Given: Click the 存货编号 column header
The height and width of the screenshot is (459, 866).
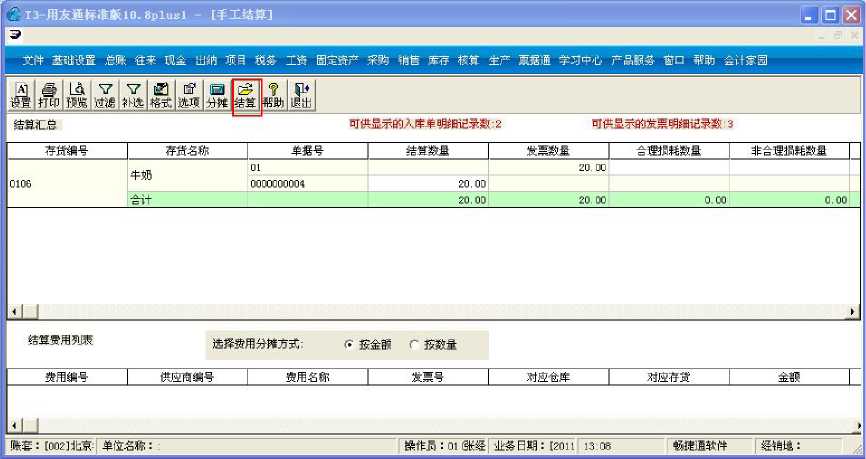Looking at the screenshot, I should [67, 151].
